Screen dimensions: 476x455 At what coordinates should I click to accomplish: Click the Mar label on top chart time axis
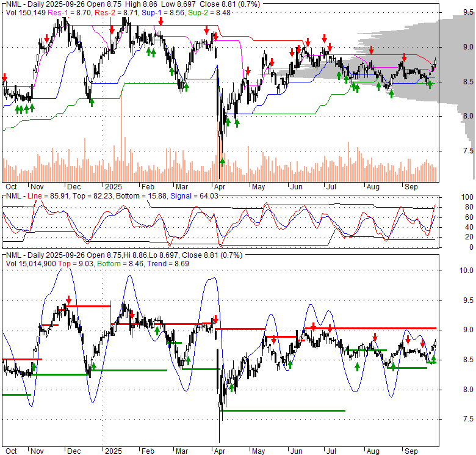181,187
